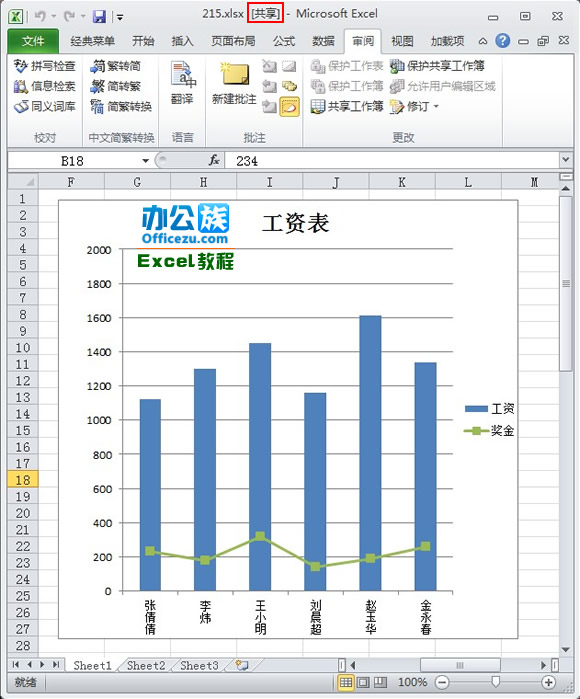Screen dimensions: 580x699
Task: Switch to the 加载项 tab
Action: click(447, 41)
